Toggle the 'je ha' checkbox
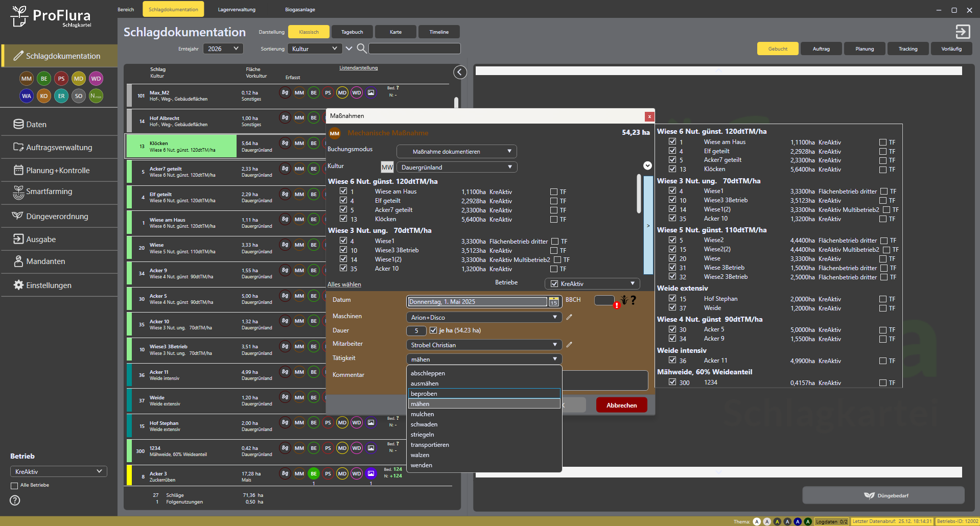This screenshot has height=526, width=980. [x=433, y=330]
